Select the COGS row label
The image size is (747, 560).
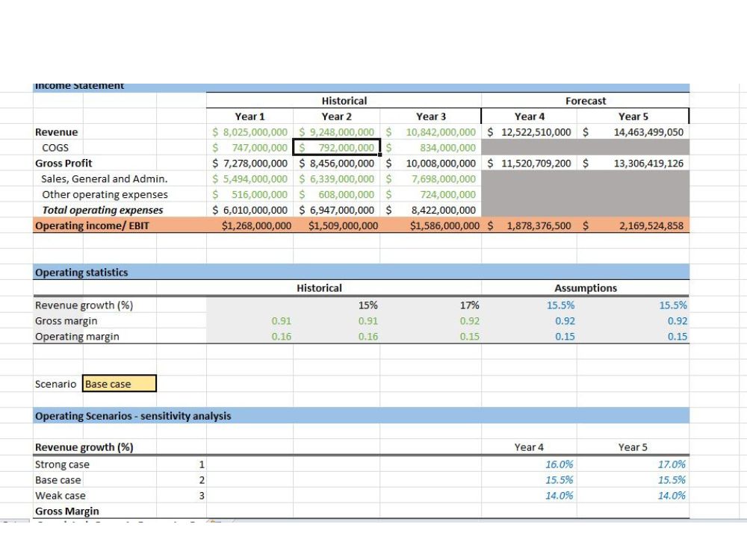click(x=55, y=148)
